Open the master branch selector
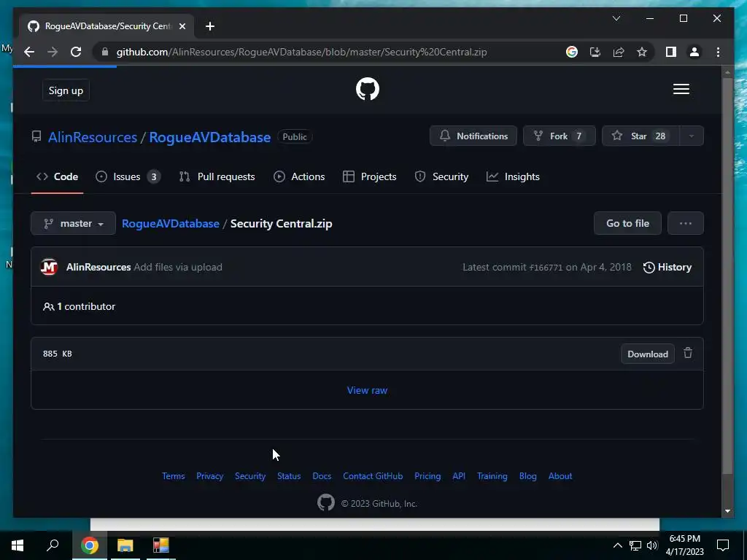The height and width of the screenshot is (560, 747). tap(74, 223)
